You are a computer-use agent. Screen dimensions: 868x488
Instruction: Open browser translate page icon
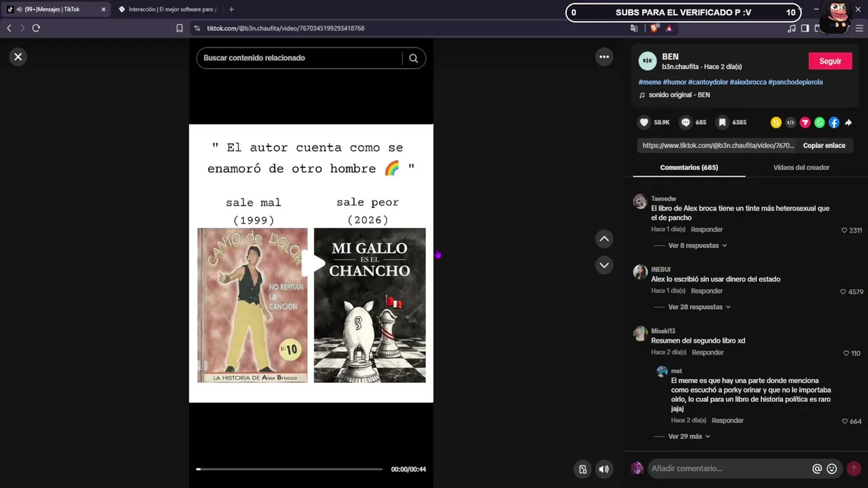pos(634,28)
